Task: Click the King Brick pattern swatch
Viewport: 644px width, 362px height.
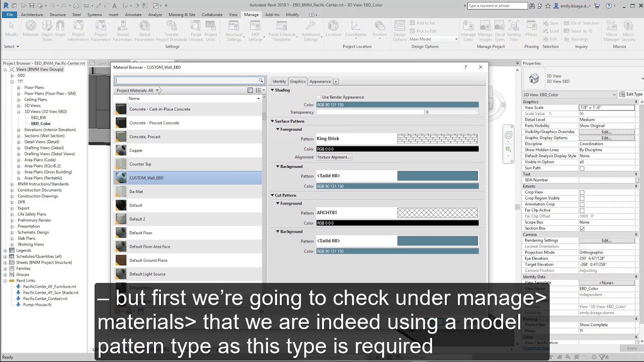Action: point(438,138)
